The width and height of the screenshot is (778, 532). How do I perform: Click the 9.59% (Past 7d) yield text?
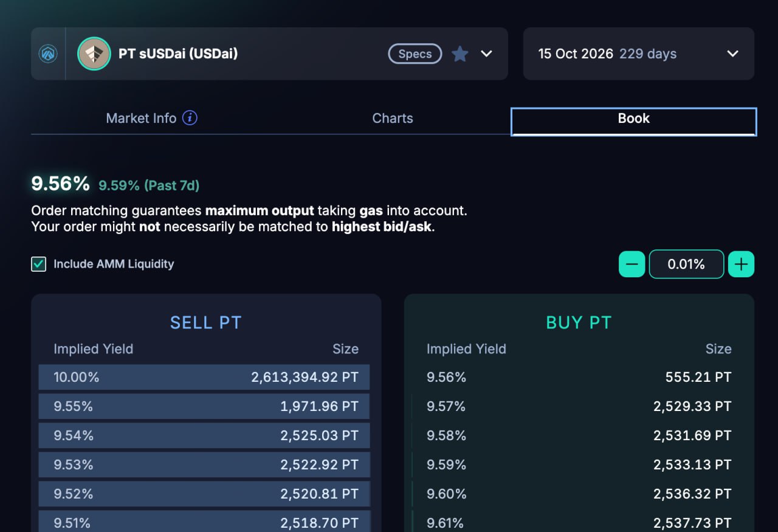(149, 185)
